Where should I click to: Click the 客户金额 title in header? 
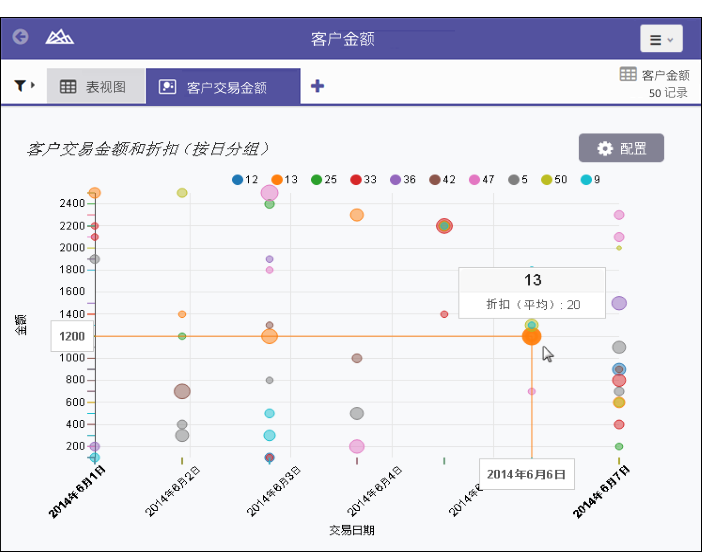click(x=343, y=39)
